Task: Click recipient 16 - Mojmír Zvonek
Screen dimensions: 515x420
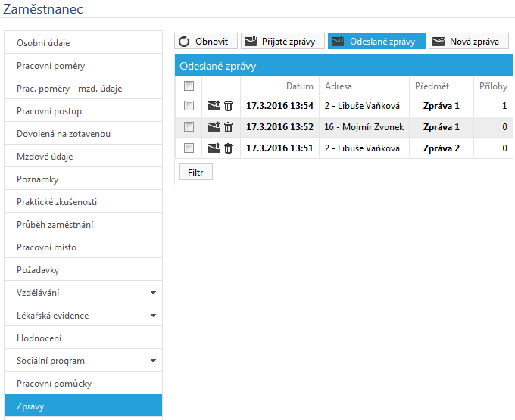Action: [x=364, y=126]
